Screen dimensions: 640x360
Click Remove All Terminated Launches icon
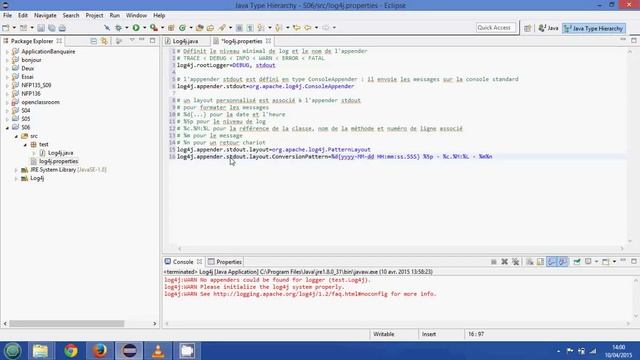[516, 262]
